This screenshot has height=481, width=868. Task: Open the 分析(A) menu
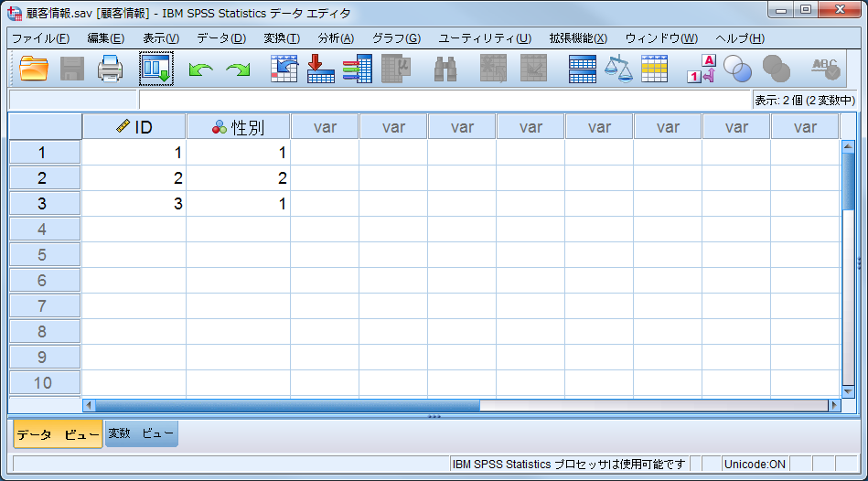tap(336, 38)
